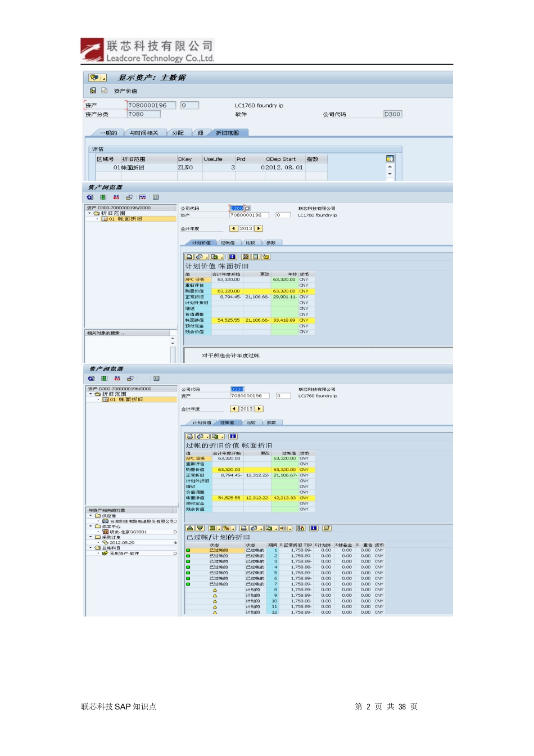The width and height of the screenshot is (534, 756).
Task: Click the table settings icon in 评估 grid
Action: click(390, 159)
